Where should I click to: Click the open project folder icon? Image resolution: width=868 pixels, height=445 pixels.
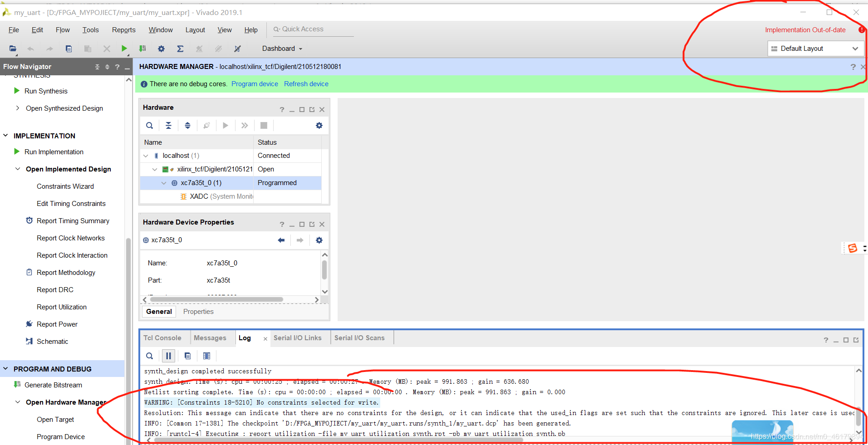12,49
